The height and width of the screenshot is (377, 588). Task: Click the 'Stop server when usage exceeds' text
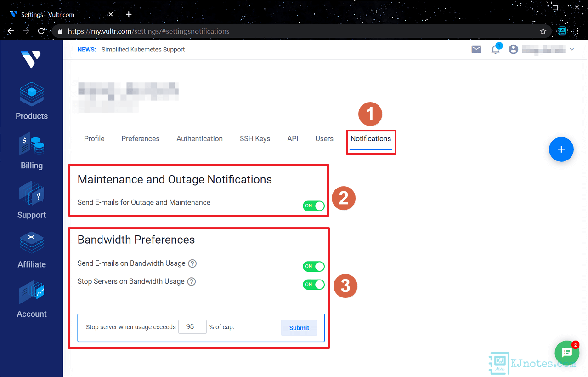pos(131,327)
